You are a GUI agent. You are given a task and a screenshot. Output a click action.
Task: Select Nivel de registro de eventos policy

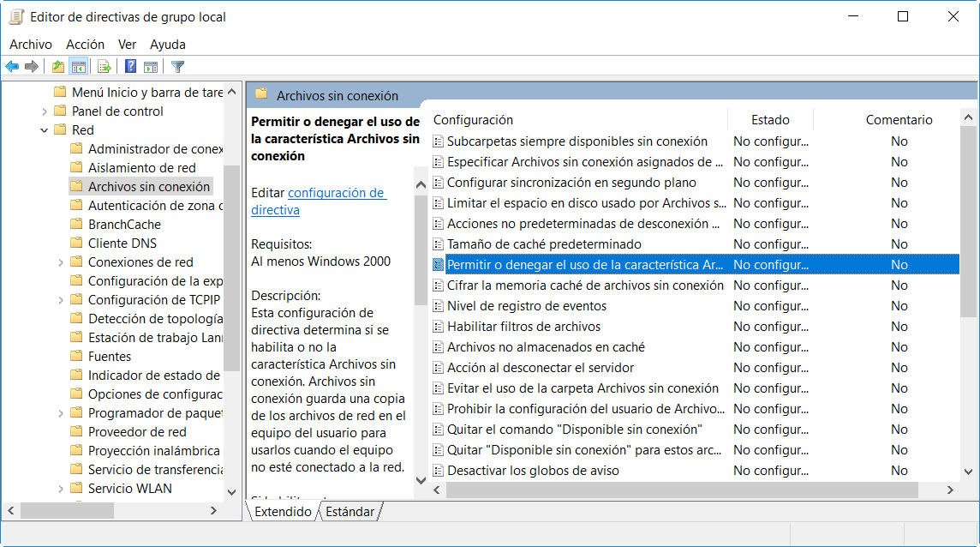click(x=526, y=306)
